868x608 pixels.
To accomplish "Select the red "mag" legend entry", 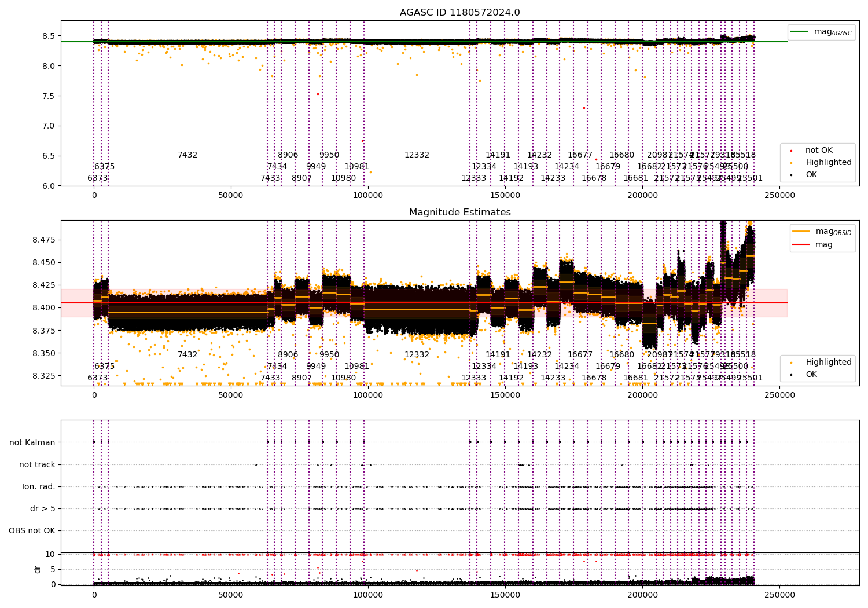I will (812, 245).
